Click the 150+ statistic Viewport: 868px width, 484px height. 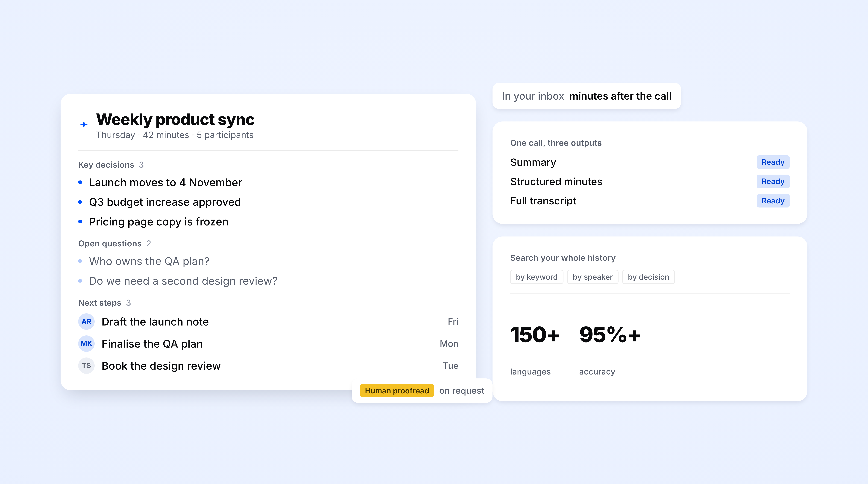pyautogui.click(x=535, y=335)
